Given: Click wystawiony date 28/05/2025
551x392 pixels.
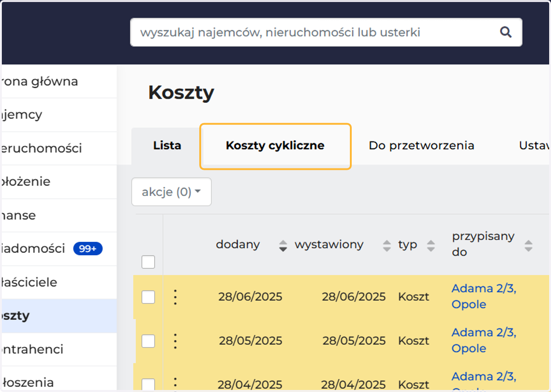Looking at the screenshot, I should 354,341.
